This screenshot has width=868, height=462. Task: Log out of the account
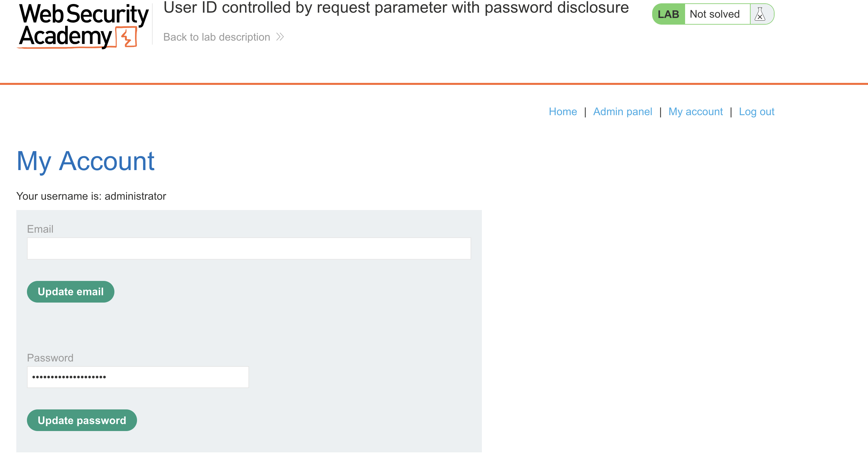pyautogui.click(x=757, y=112)
